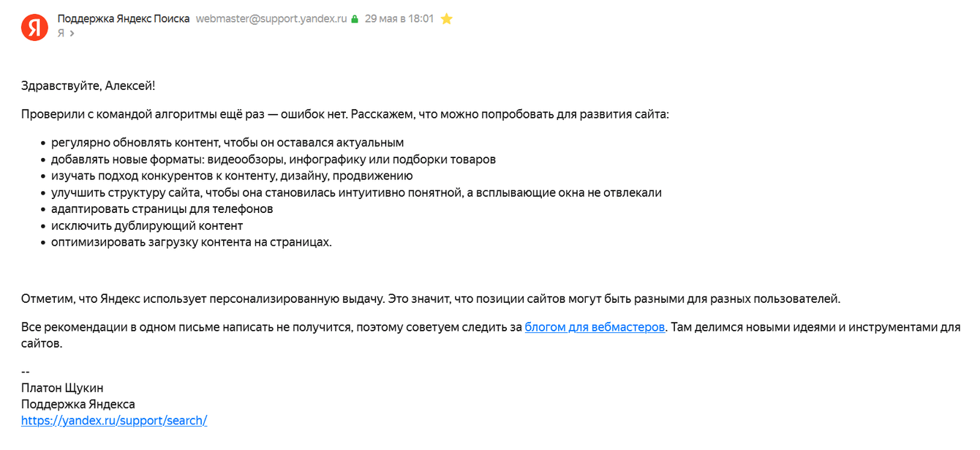
Task: Click the bullet about регулярно обновлять контент
Action: pyautogui.click(x=227, y=143)
